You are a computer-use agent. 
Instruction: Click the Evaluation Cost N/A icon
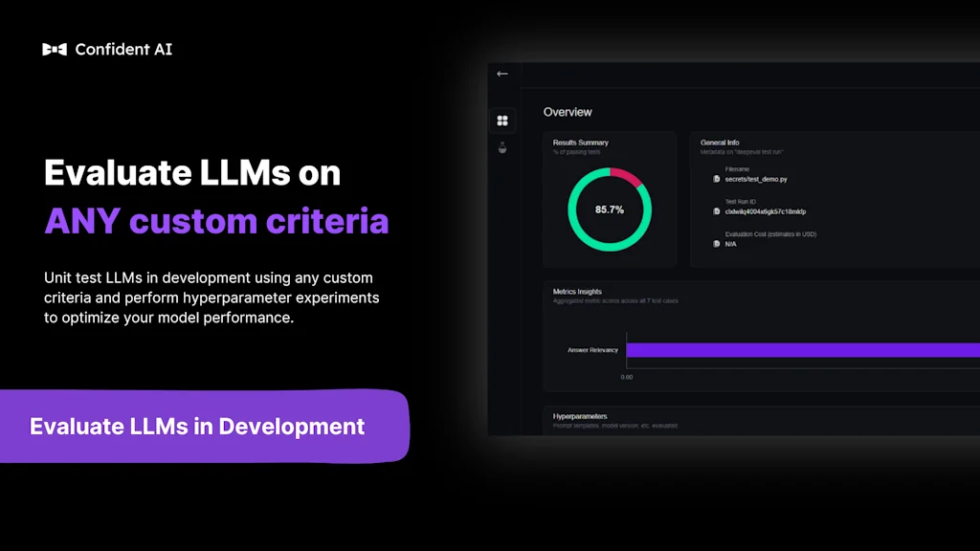pyautogui.click(x=716, y=244)
